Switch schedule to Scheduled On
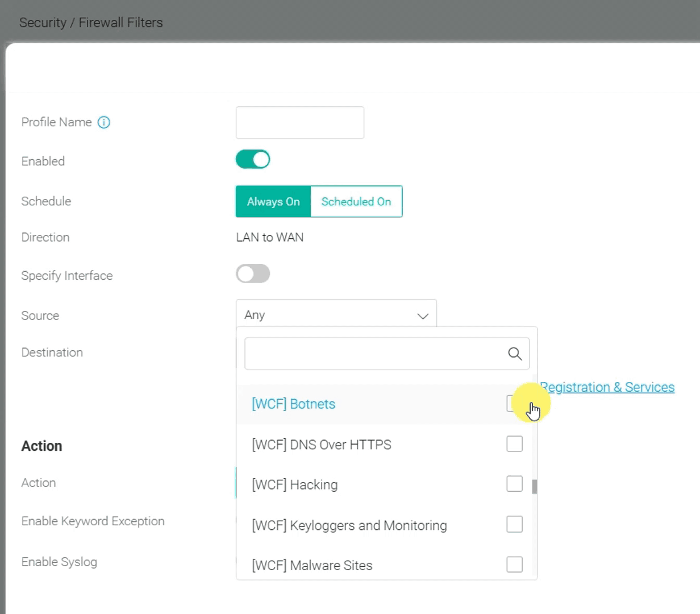 (356, 202)
